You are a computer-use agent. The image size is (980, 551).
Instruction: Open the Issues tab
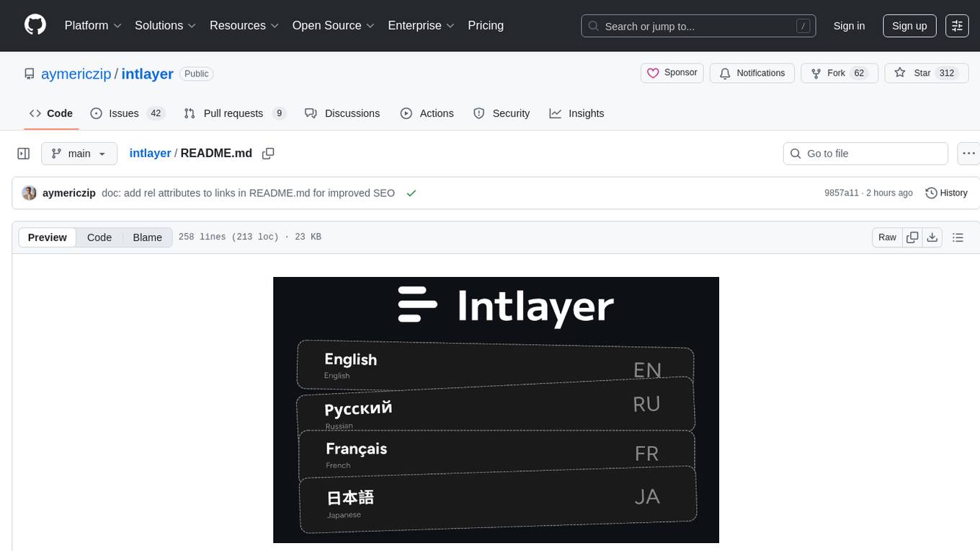point(128,113)
